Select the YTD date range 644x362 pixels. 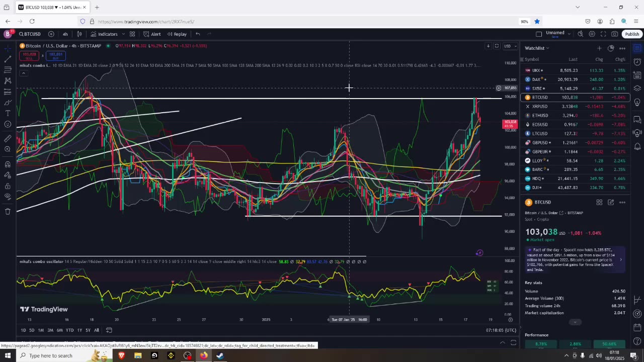(69, 330)
